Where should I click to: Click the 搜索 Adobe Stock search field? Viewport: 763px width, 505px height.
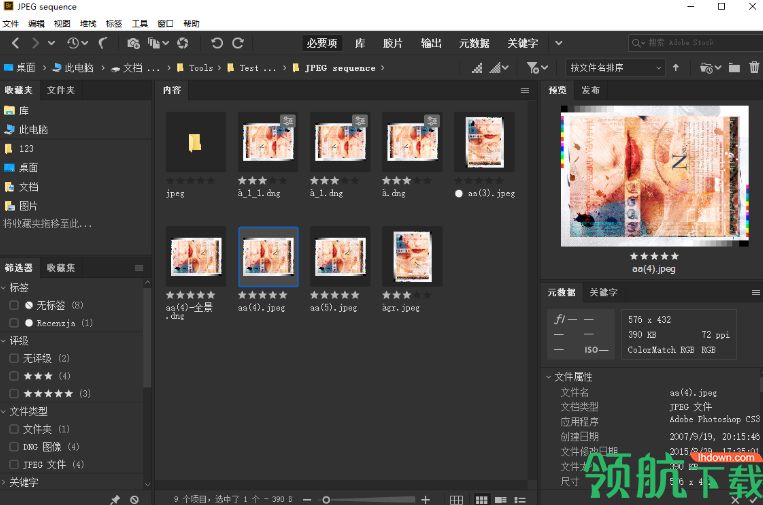(695, 43)
